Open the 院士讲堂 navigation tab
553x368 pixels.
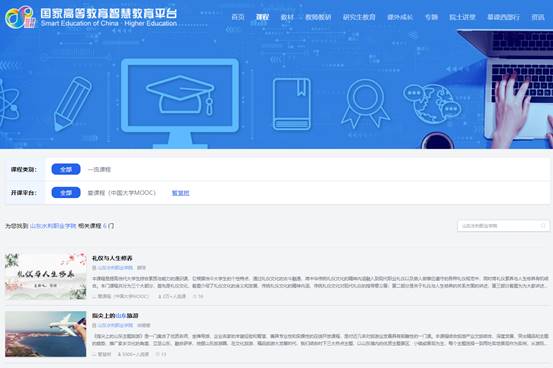click(x=462, y=17)
